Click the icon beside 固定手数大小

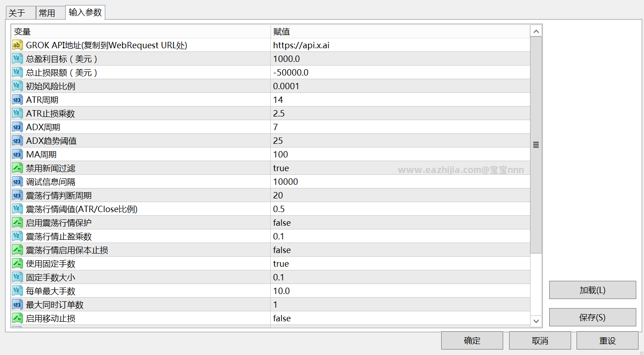[17, 277]
